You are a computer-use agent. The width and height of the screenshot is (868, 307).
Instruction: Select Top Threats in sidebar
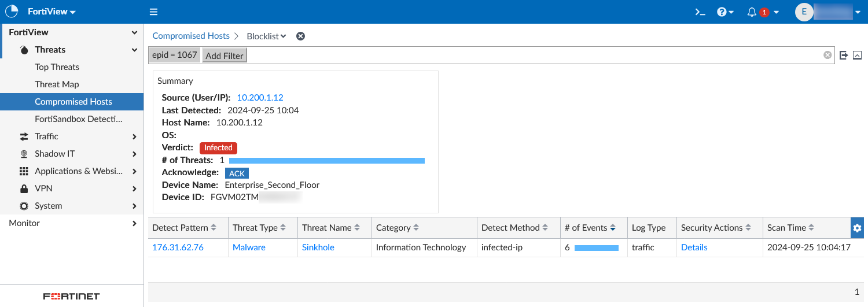point(57,67)
